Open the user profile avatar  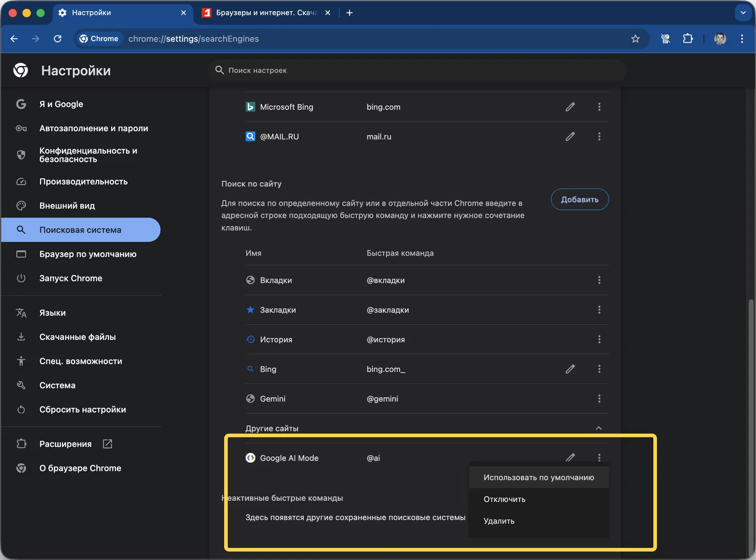coord(720,39)
